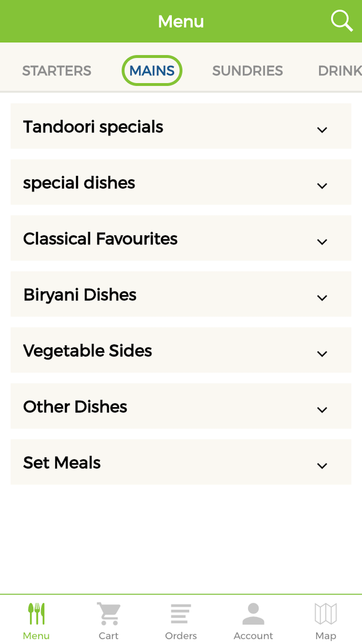The image size is (362, 644).
Task: Expand Classical Favourites chevron
Action: [322, 242]
